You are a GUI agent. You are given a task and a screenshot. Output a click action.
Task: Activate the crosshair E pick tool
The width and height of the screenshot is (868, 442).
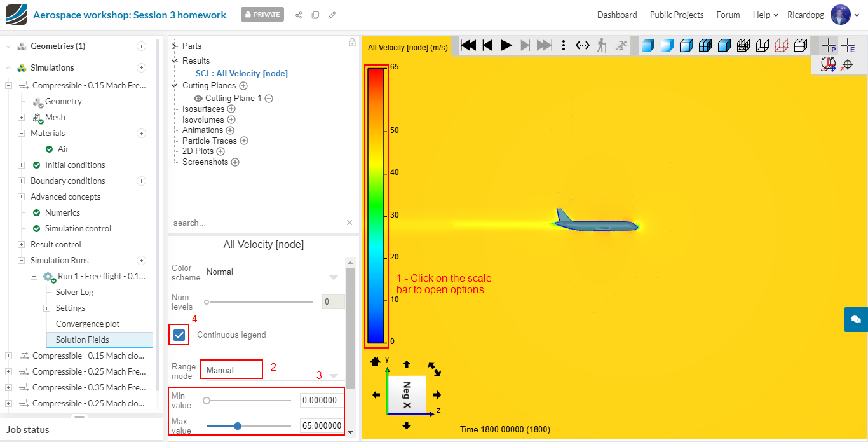click(848, 45)
